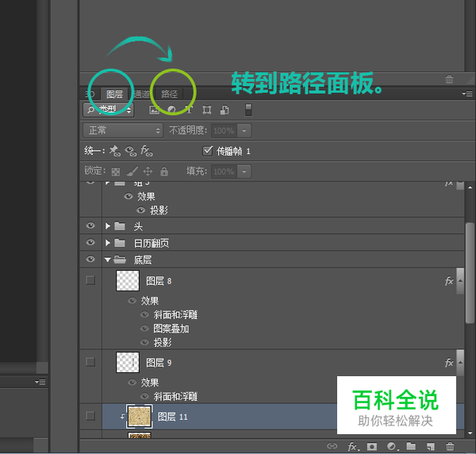Open the fx effects of 图层 9

click(449, 362)
